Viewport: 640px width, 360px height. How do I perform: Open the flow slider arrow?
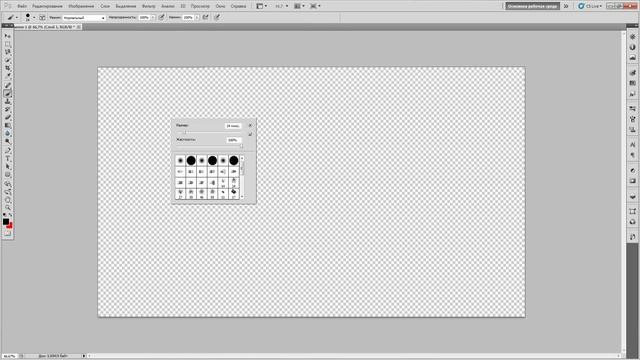click(197, 18)
